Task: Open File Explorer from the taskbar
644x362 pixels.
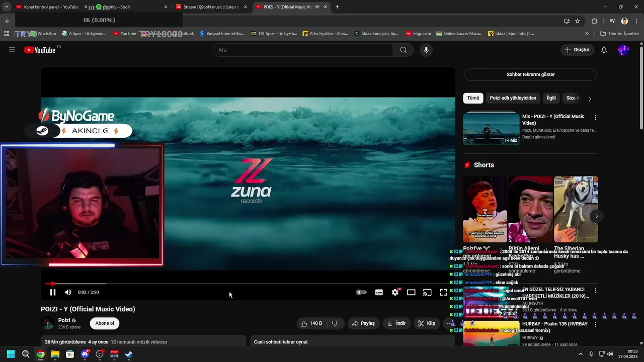Action: coord(55,354)
